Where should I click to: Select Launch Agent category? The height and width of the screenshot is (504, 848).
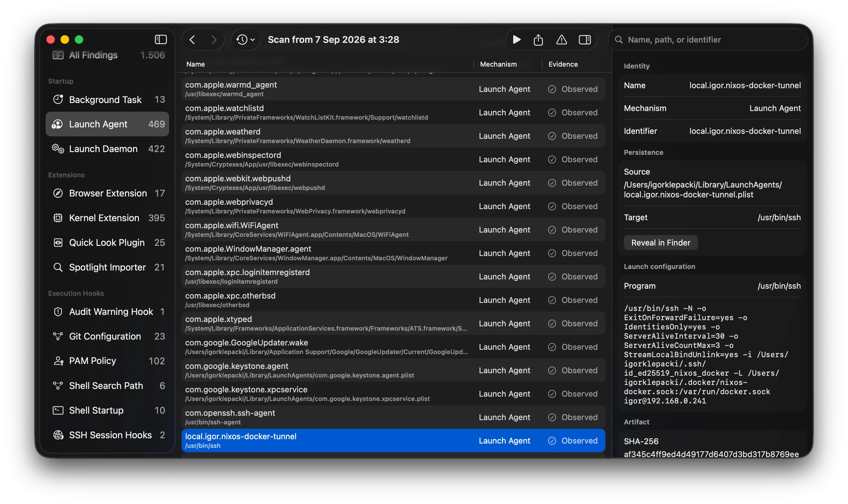(107, 124)
